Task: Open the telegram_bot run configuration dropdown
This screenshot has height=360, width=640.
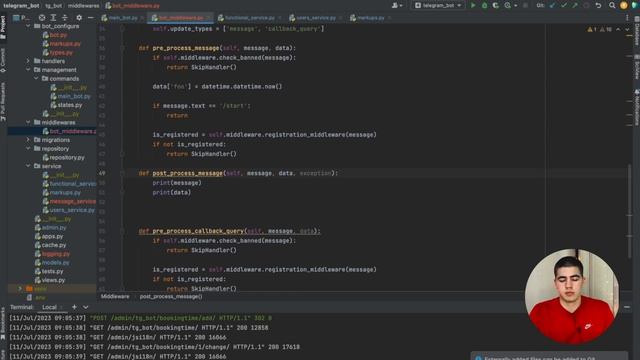Action: [438, 5]
